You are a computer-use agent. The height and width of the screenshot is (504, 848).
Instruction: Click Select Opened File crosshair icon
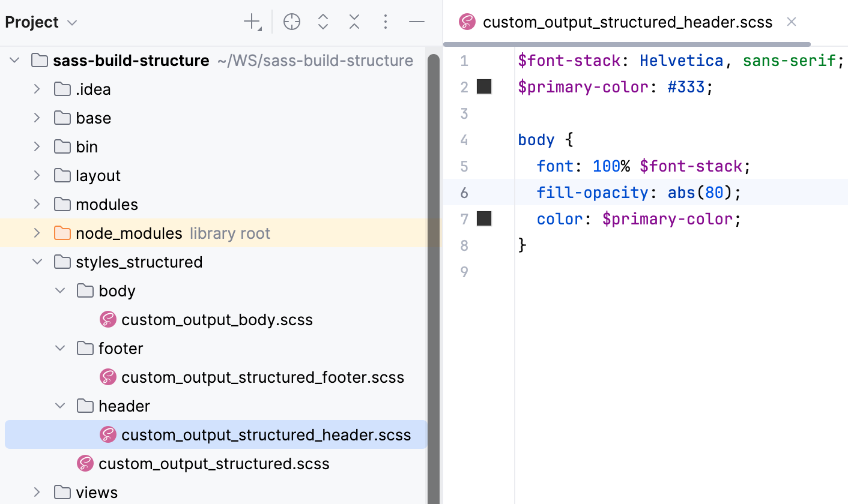[x=292, y=23]
